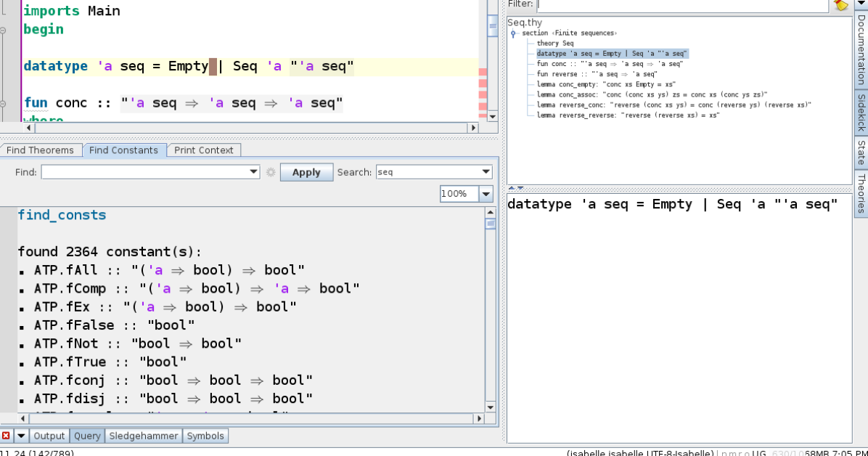Viewport: 868px width, 456px height.
Task: Collapse the 'Finite sequences' section node
Action: [514, 33]
